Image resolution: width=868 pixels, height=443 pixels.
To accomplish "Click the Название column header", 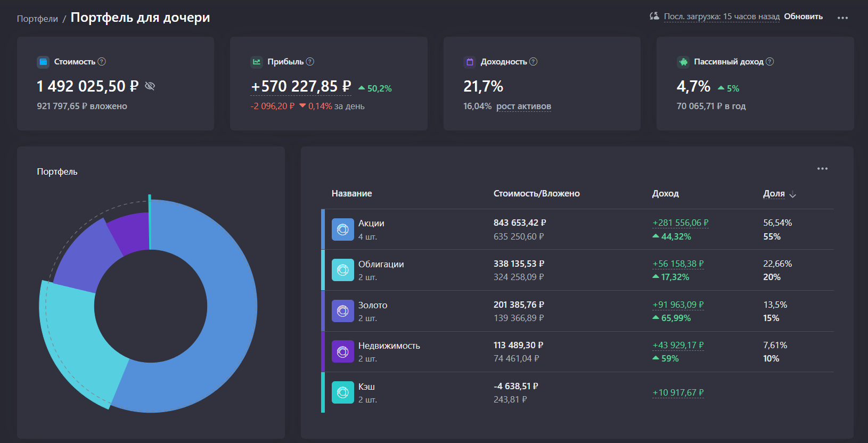I will (351, 193).
